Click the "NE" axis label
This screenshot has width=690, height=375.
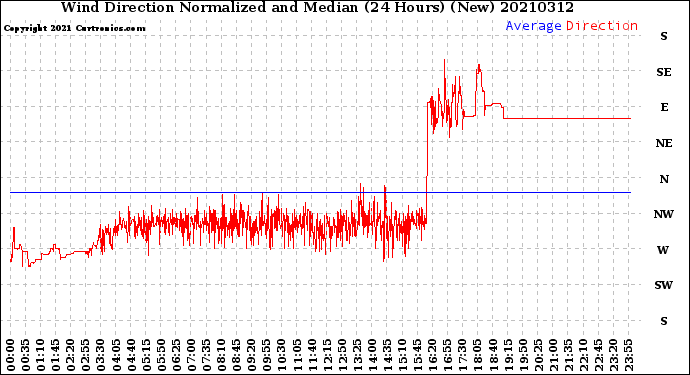click(664, 143)
